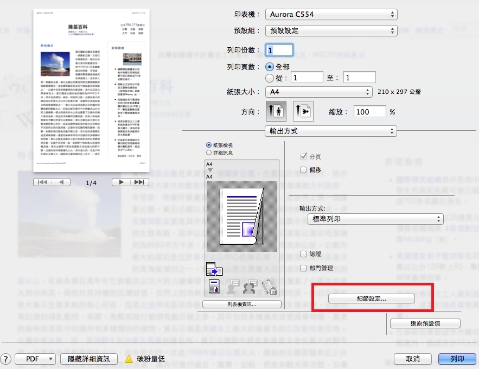Click the output layout preview image
Image resolution: width=479 pixels, height=369 pixels.
(x=242, y=216)
